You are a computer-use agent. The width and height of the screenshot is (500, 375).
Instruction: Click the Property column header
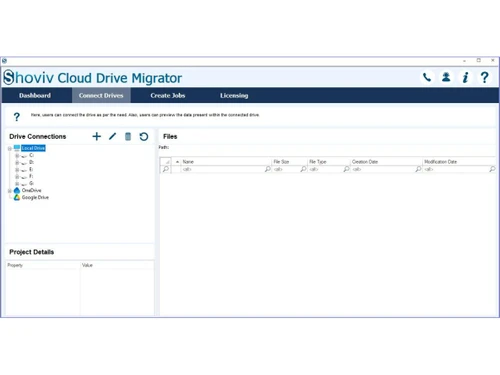[x=43, y=265]
